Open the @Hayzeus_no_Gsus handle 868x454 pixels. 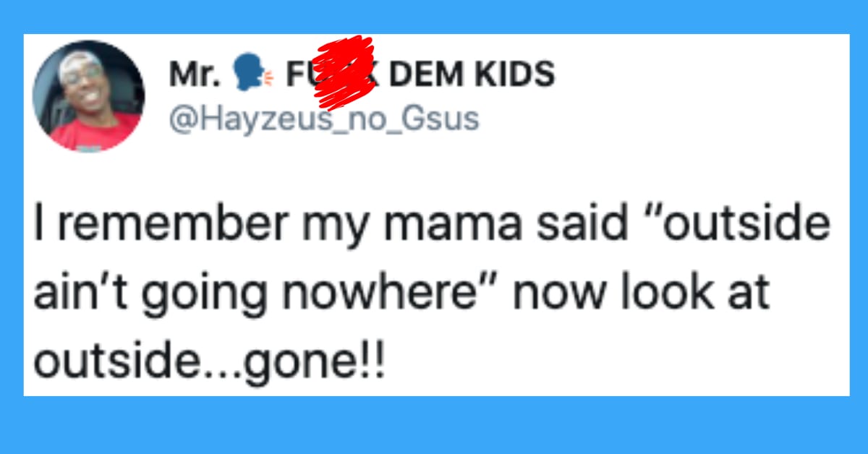click(323, 118)
